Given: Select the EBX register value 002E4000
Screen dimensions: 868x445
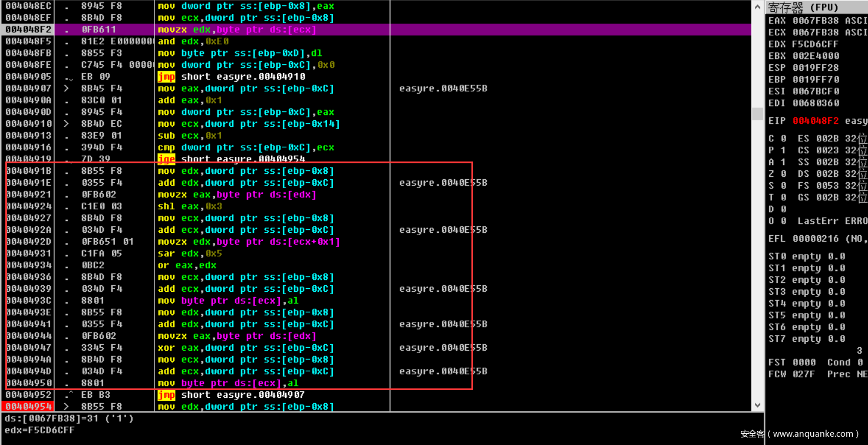Looking at the screenshot, I should 816,56.
